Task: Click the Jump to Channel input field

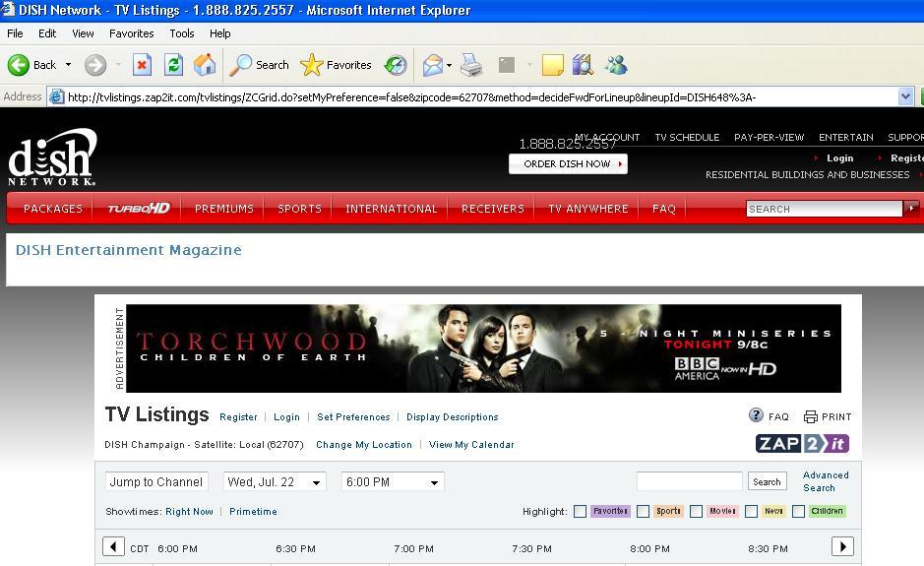Action: tap(156, 481)
